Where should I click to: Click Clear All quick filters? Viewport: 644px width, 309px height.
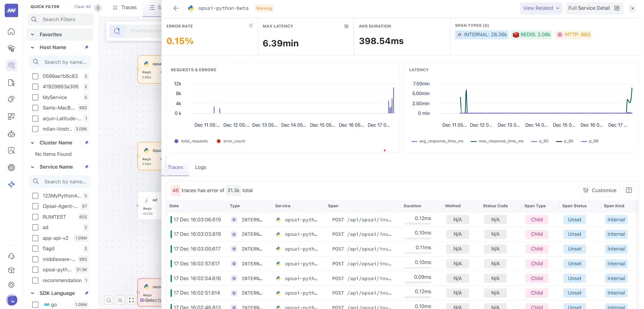tap(82, 7)
